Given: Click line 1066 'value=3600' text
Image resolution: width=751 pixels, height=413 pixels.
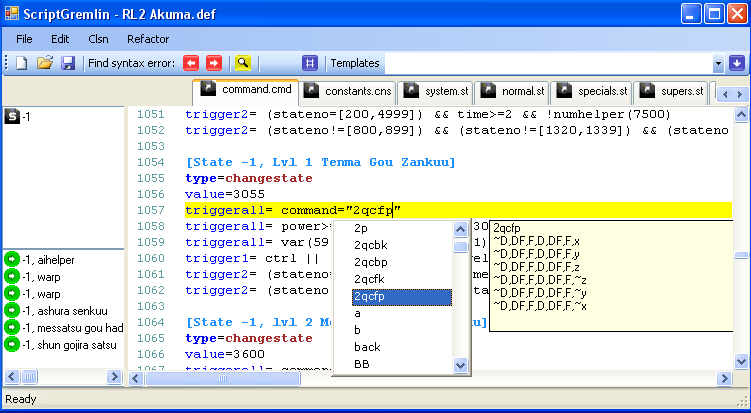Looking at the screenshot, I should pyautogui.click(x=225, y=355).
